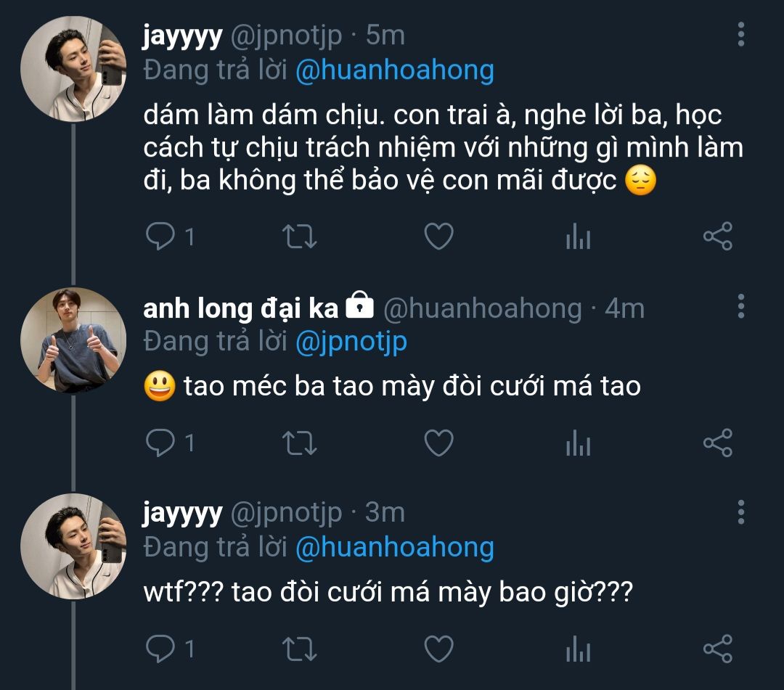Like the first jayyyy tweet

point(438,237)
